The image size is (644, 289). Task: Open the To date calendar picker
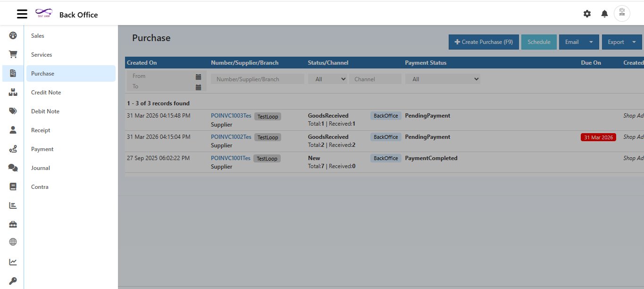point(198,87)
